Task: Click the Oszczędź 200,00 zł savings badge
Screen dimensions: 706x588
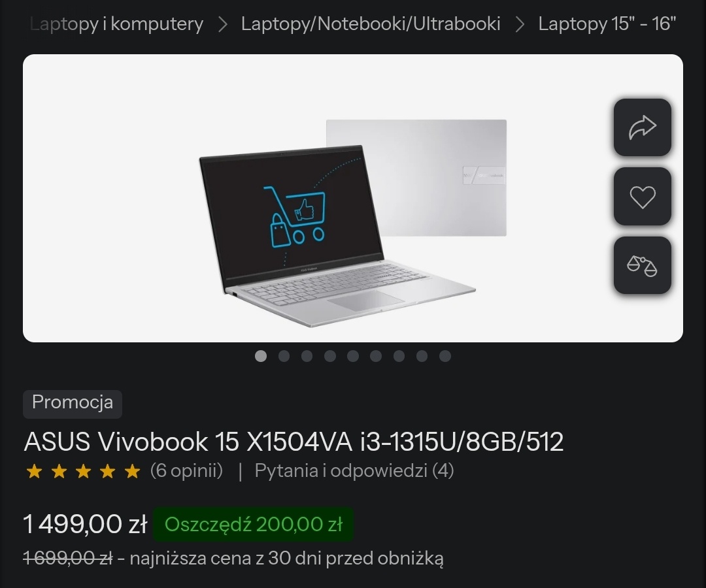Action: pyautogui.click(x=254, y=525)
